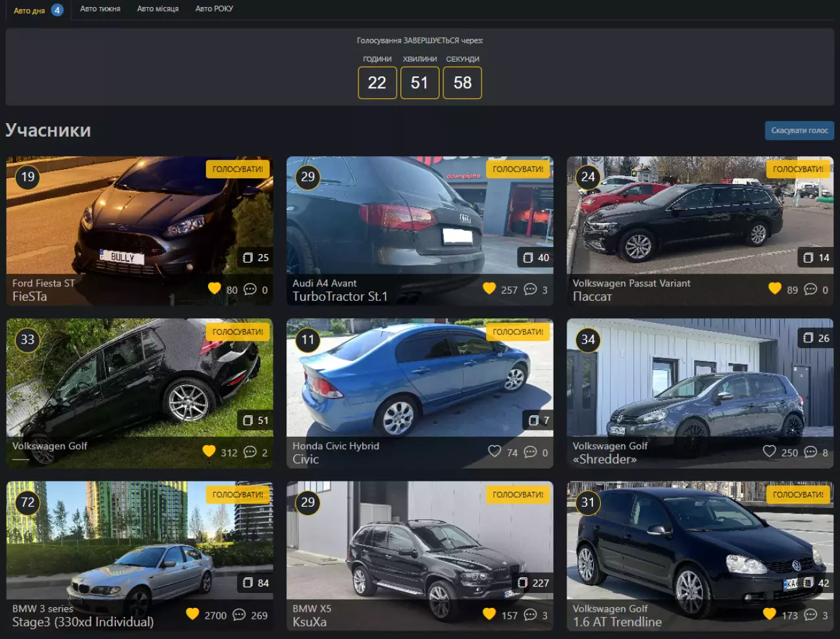Click the Учасники section heading
Viewport: 840px width, 639px height.
(x=48, y=130)
